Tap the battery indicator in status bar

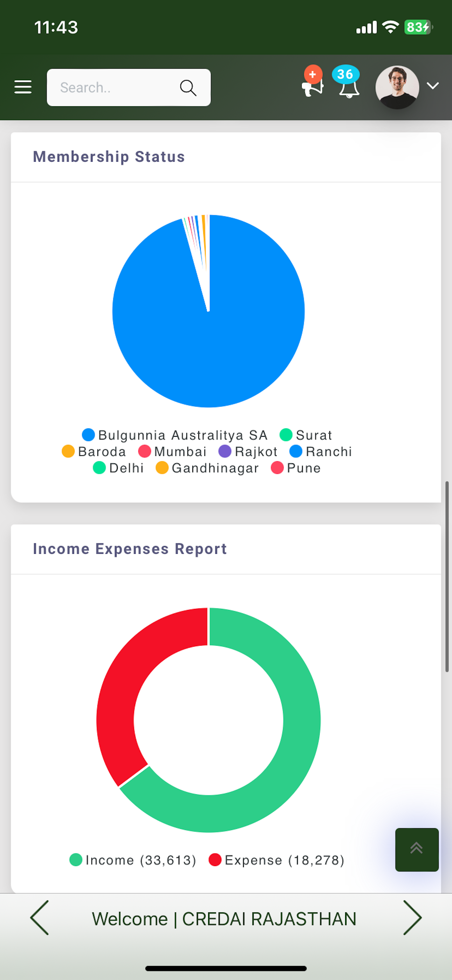pos(418,27)
